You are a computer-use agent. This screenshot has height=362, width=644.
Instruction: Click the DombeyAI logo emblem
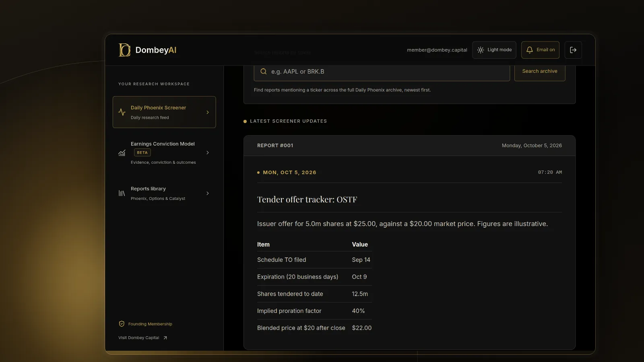124,50
